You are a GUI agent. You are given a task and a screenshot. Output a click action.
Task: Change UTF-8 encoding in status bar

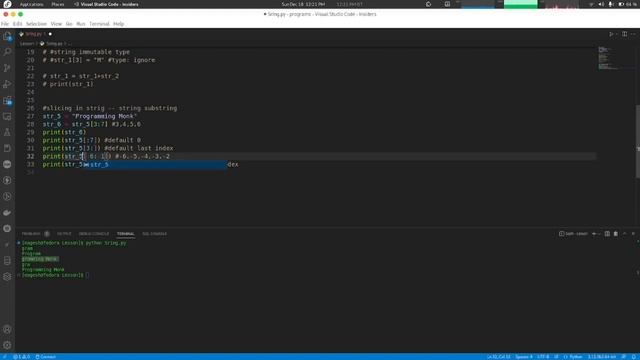pyautogui.click(x=543, y=357)
